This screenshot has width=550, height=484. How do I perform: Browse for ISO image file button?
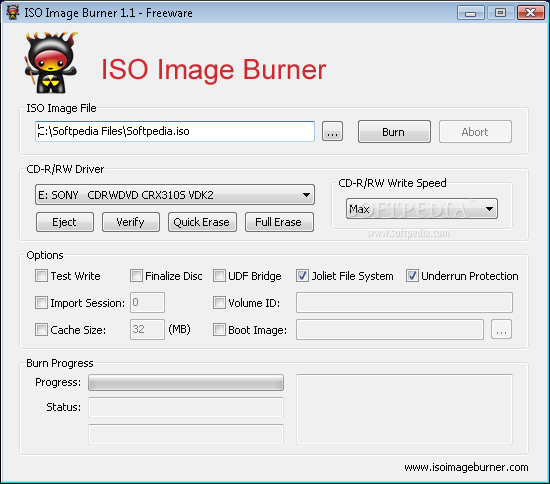pos(332,132)
